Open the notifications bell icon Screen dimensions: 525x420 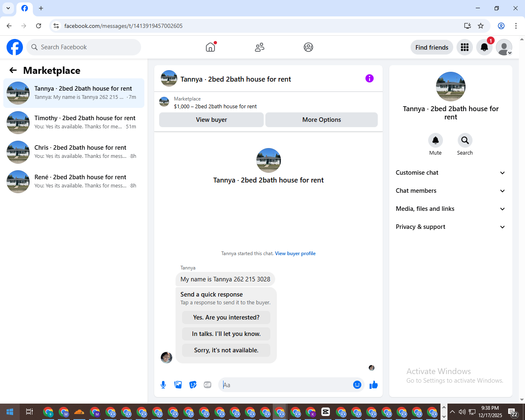[x=484, y=47]
